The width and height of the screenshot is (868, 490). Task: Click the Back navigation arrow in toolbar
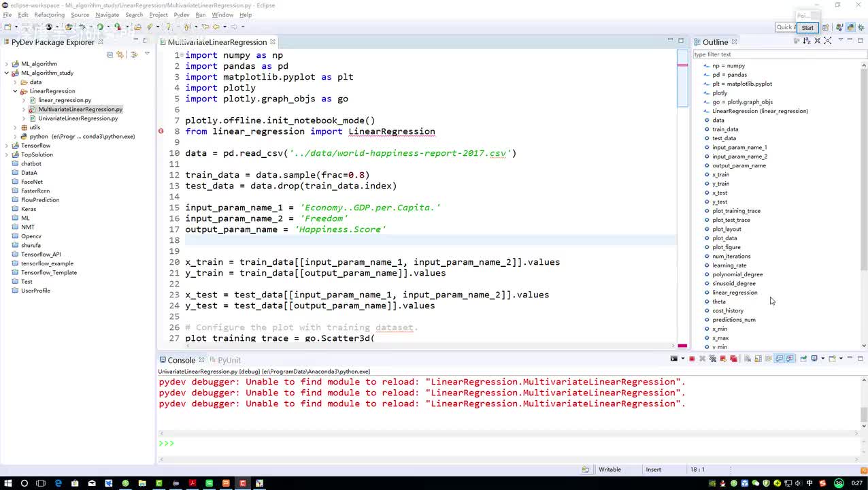pos(216,27)
